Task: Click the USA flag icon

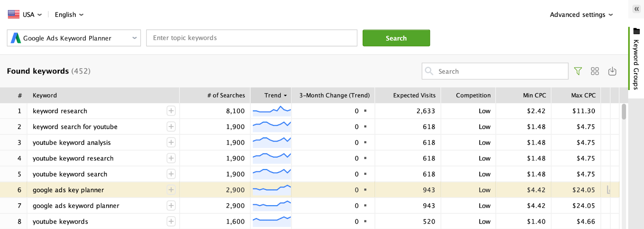Action: click(x=14, y=14)
